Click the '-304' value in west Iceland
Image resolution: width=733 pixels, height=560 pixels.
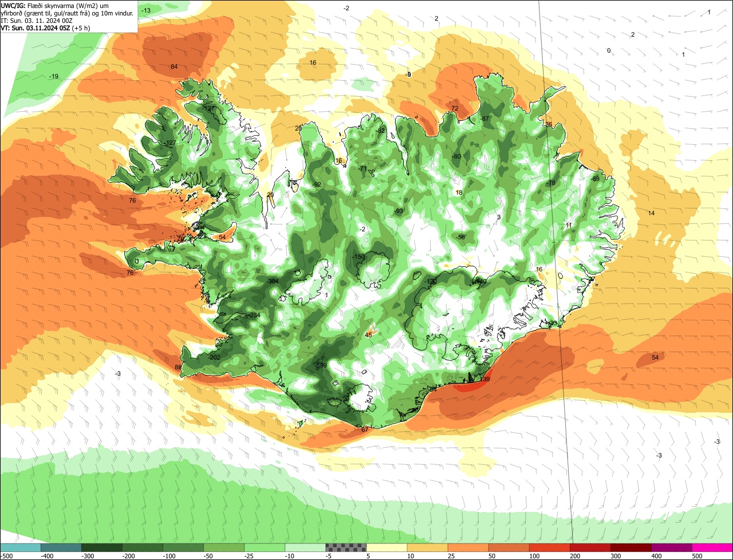273,281
